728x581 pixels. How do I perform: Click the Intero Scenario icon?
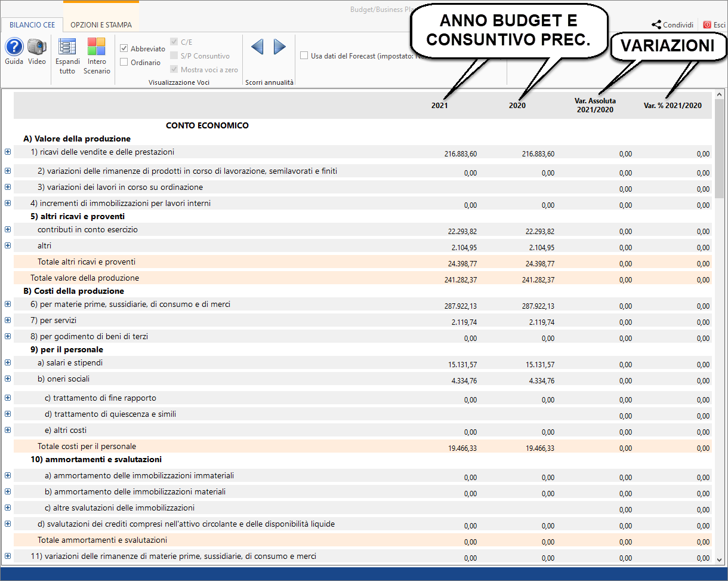pyautogui.click(x=97, y=47)
